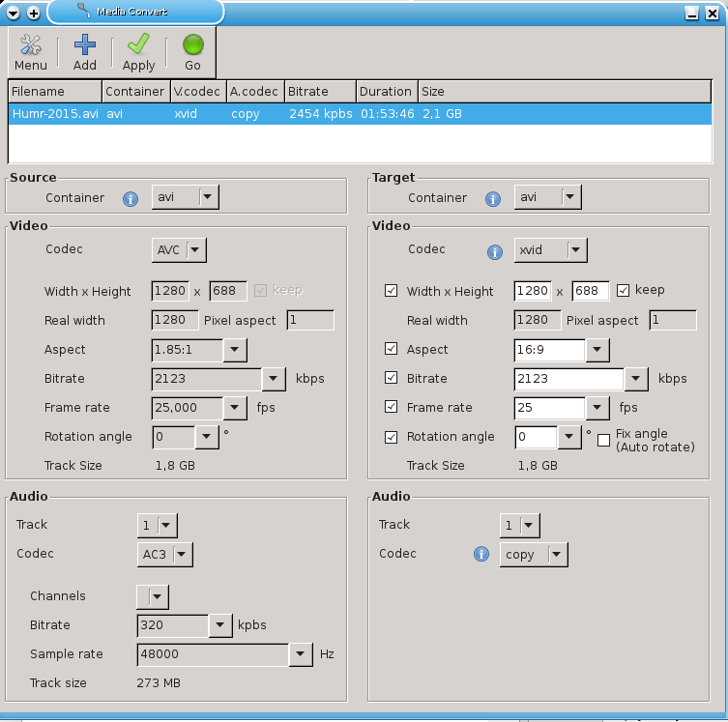Click the Media Convert title tab
Image resolution: width=728 pixels, height=722 pixels.
pyautogui.click(x=135, y=12)
